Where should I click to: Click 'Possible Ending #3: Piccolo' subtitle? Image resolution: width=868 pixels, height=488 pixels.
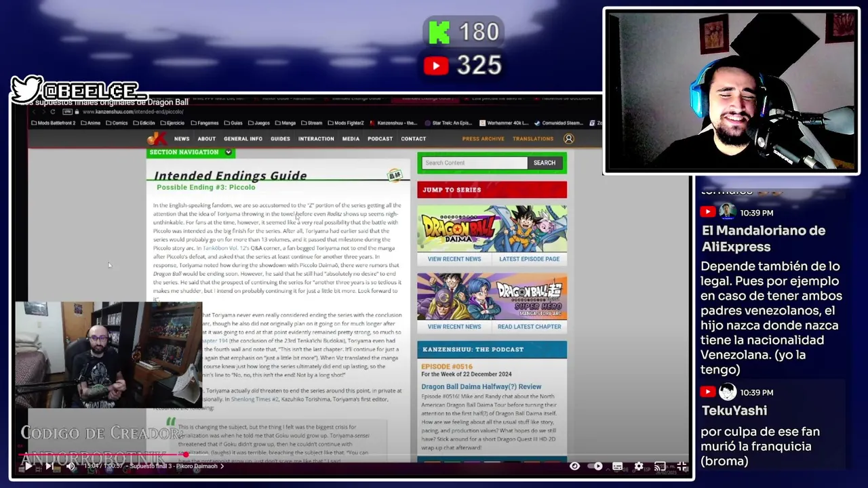(x=206, y=187)
